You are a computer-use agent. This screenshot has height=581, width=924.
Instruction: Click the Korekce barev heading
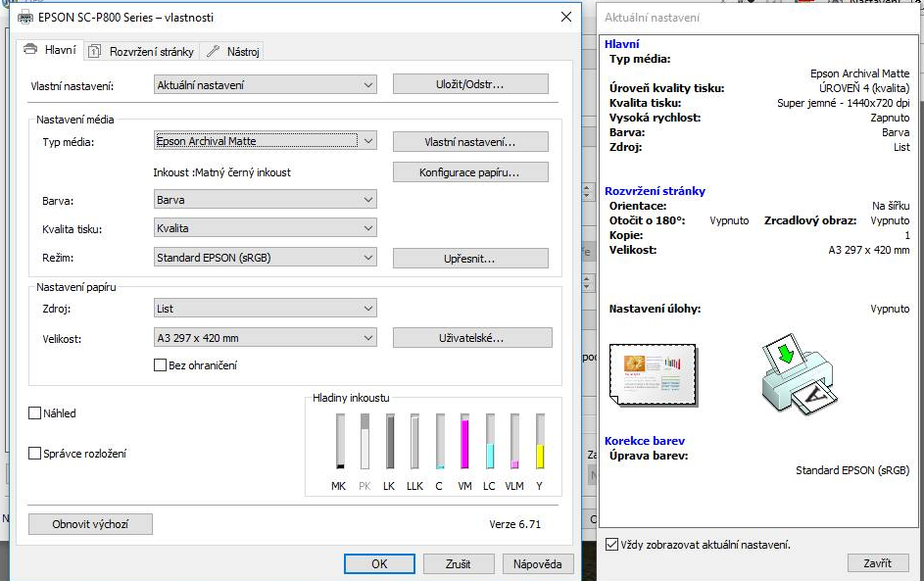(645, 441)
